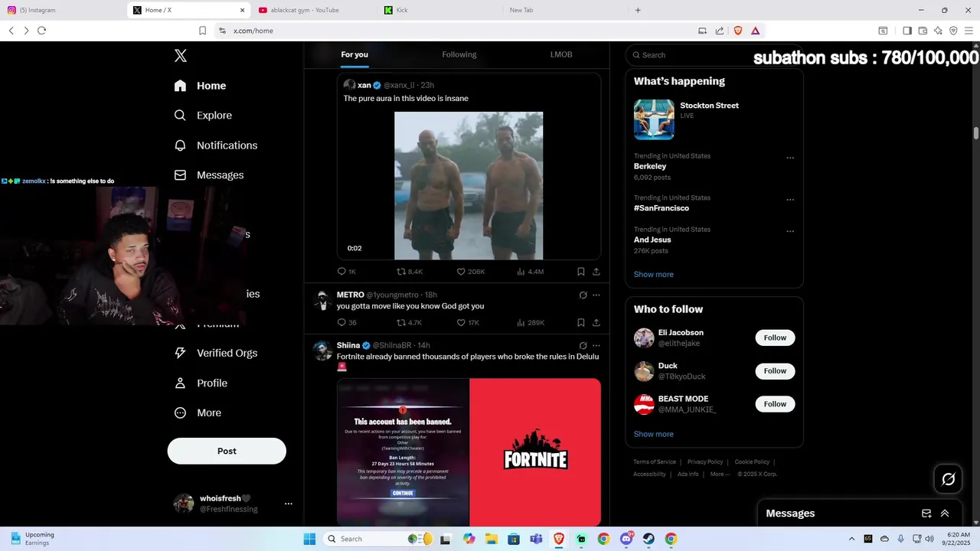Click Grok icon on METRO's post

(x=583, y=295)
